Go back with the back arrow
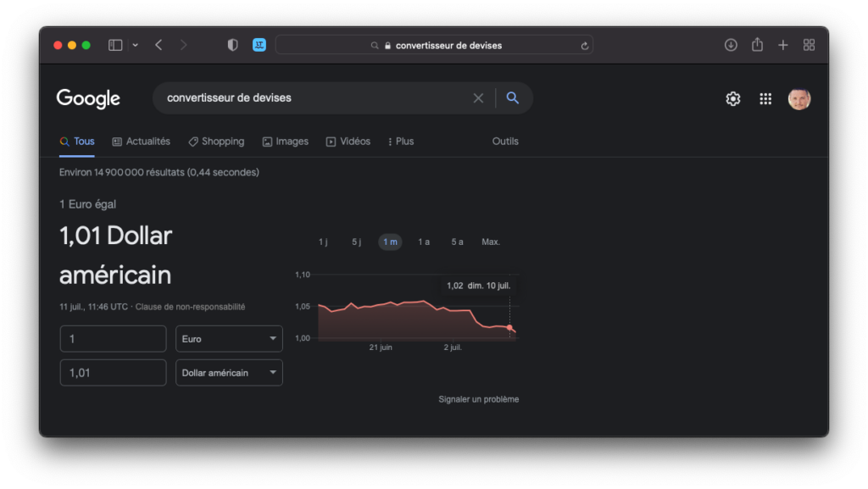 (159, 46)
